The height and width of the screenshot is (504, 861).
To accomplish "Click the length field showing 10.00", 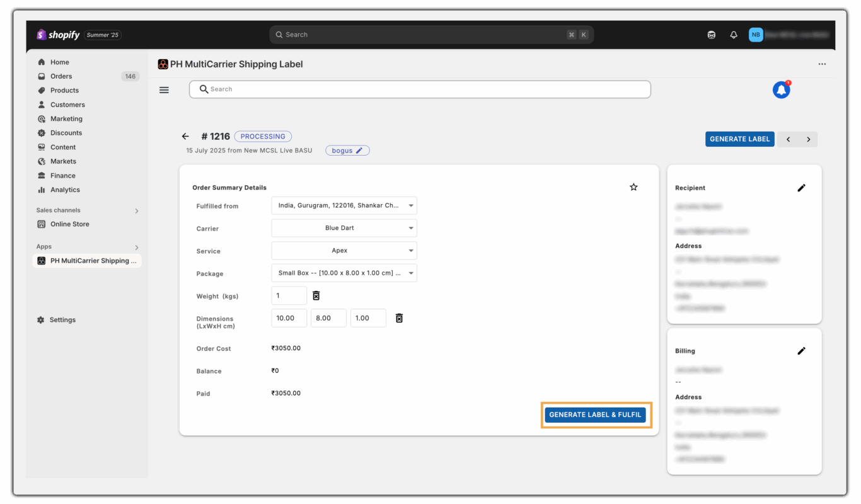I will (289, 318).
